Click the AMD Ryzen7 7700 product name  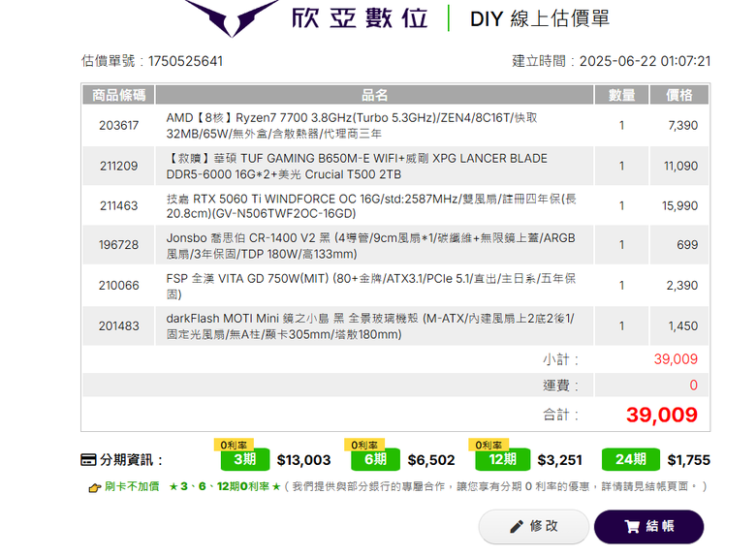tap(352, 125)
